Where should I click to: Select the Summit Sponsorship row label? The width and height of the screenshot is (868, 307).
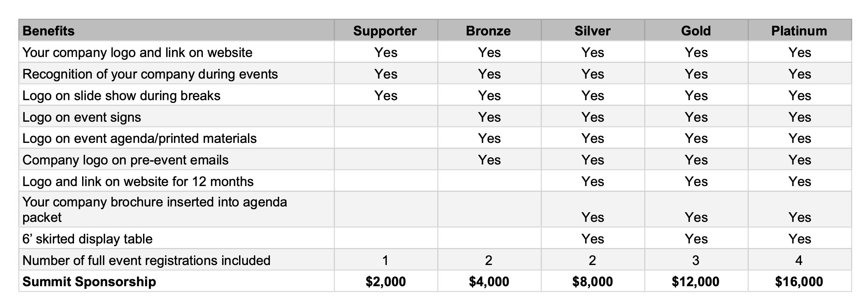89,282
